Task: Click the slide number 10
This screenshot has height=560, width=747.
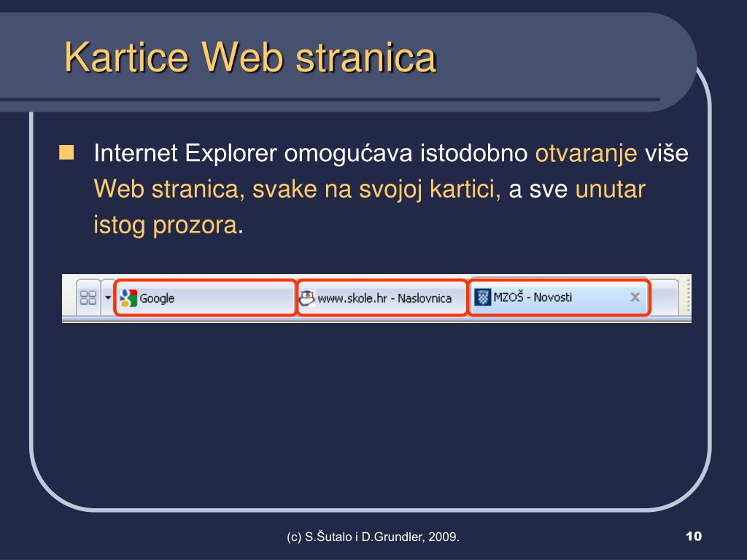Action: pyautogui.click(x=694, y=536)
